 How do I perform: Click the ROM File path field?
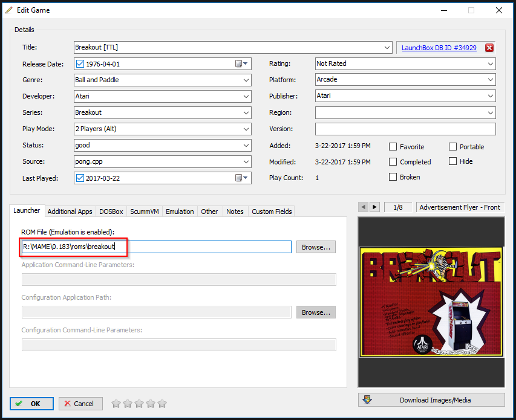(157, 247)
